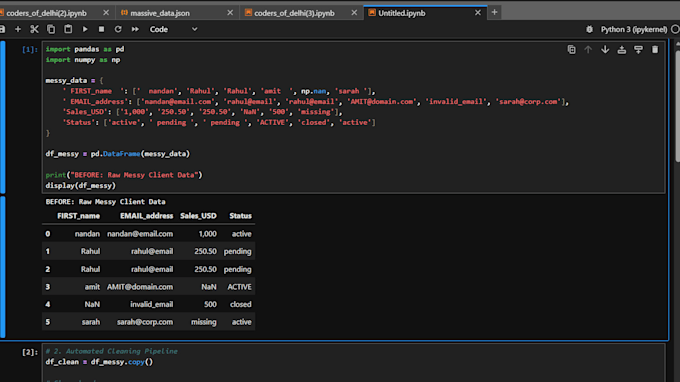Close the coders_of_delhi(2).ipynb tab

(x=106, y=13)
